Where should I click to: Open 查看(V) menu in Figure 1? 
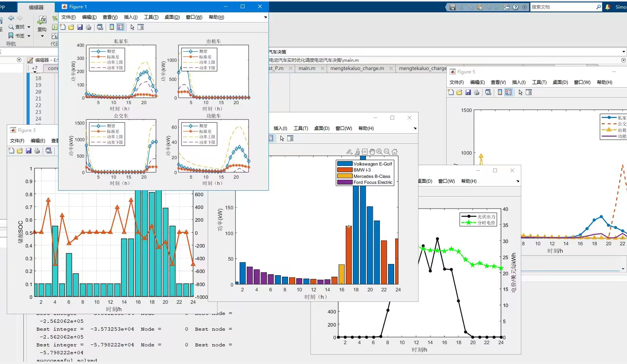110,17
